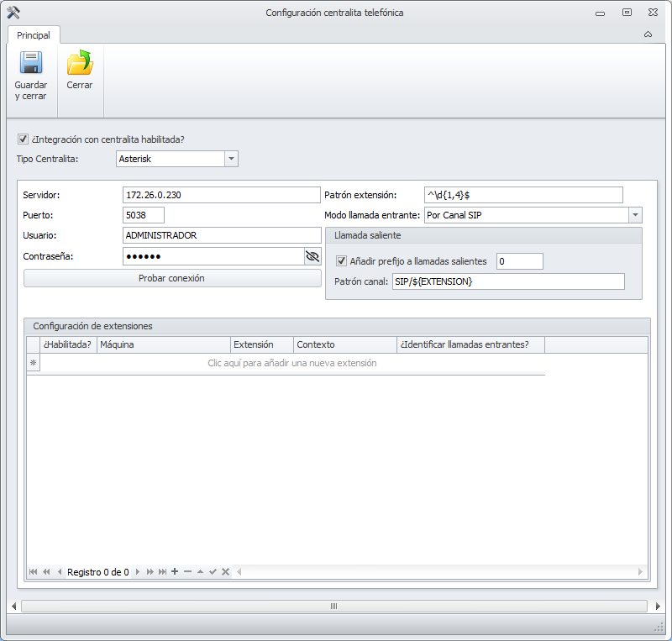This screenshot has width=672, height=641.
Task: Disable Integración con centralita habilitada checkbox
Action: [x=24, y=139]
